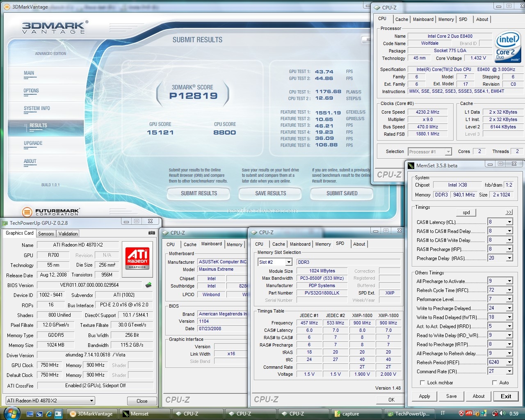Open the Command Rate (CR) dropdown in MemSet
Image resolution: width=525 pixels, height=420 pixels.
[x=509, y=371]
